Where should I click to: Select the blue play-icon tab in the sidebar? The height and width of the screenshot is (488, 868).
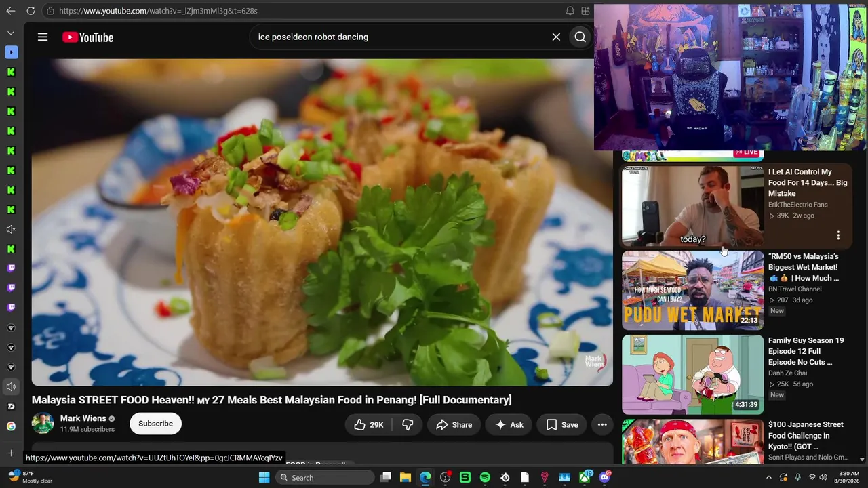pos(11,52)
